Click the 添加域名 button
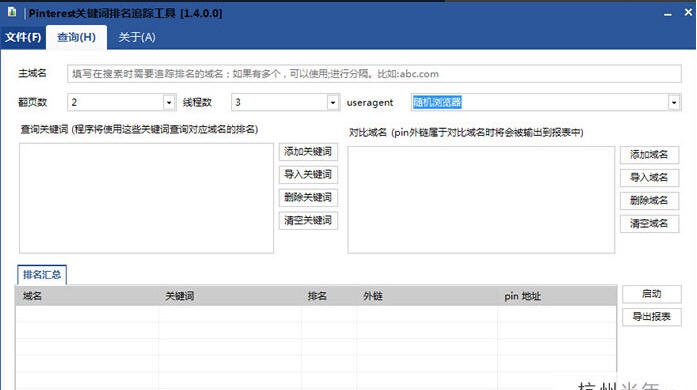697x390 pixels. click(x=649, y=155)
